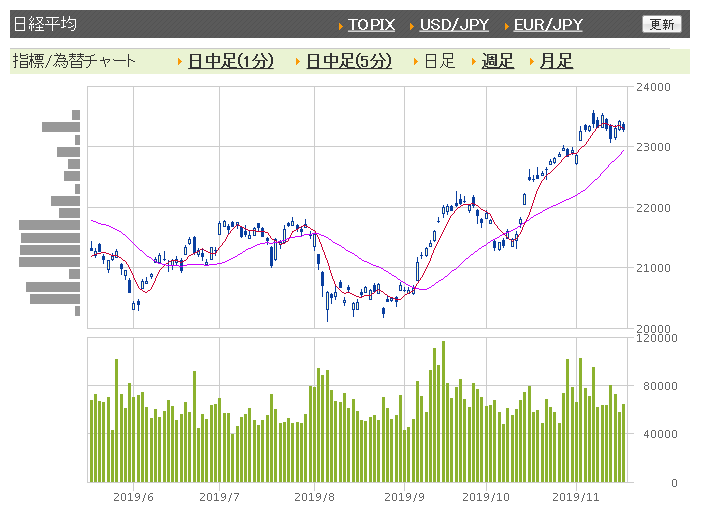
Task: Click the 更新 refresh button
Action: tap(662, 24)
